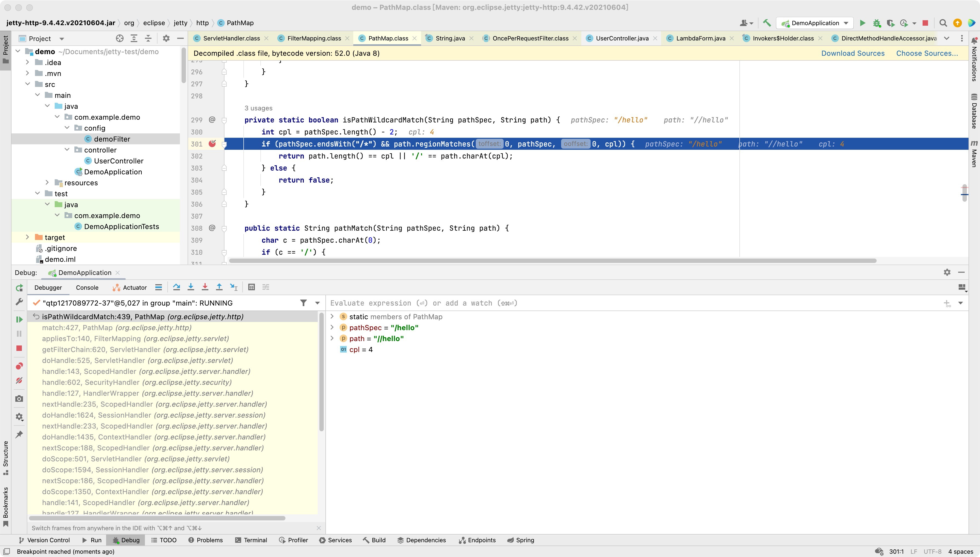This screenshot has width=980, height=557.
Task: Expand the pathSpec variable
Action: [x=332, y=327]
